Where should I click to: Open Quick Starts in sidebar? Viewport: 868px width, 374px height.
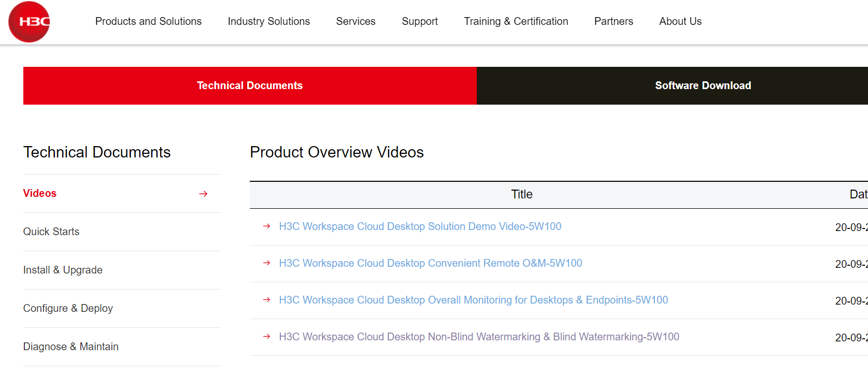coord(51,232)
